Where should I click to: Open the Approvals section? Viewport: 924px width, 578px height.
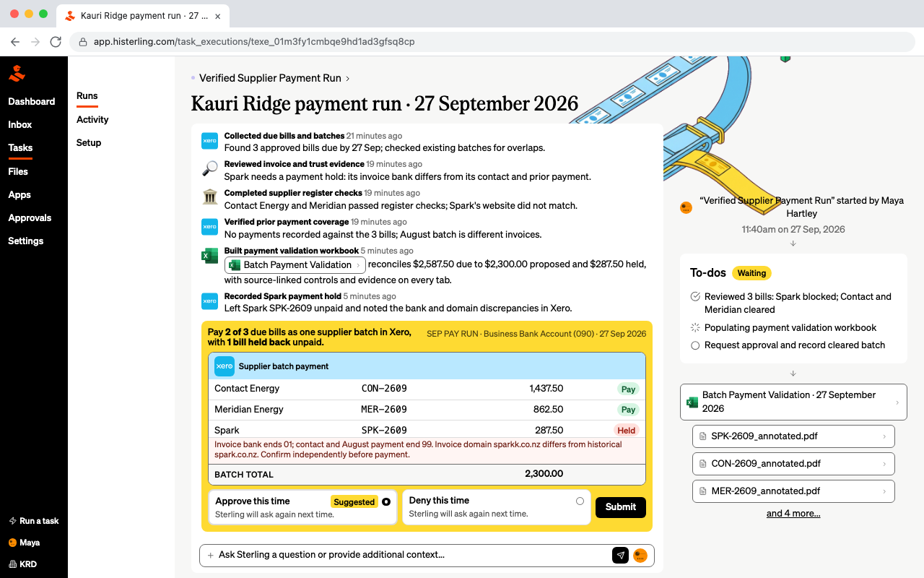tap(30, 218)
